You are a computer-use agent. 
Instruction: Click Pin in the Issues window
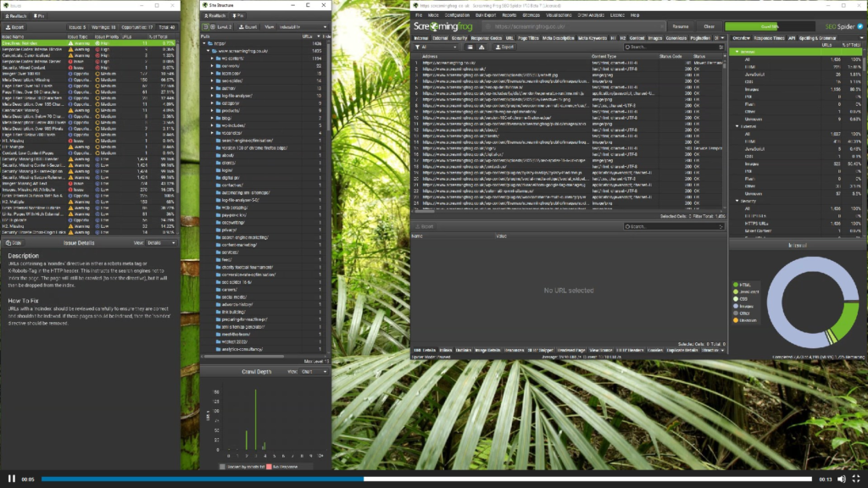click(39, 16)
